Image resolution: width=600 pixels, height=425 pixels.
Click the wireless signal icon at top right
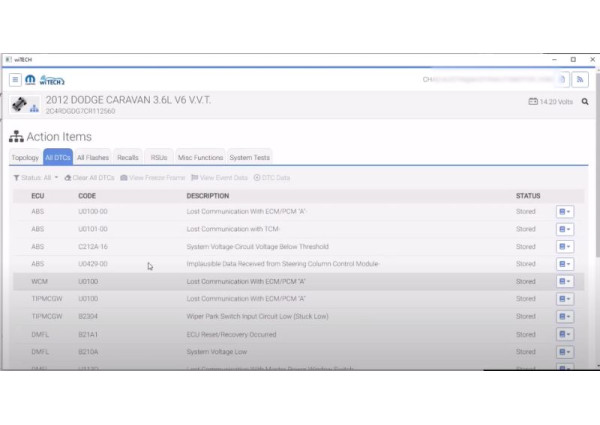579,80
